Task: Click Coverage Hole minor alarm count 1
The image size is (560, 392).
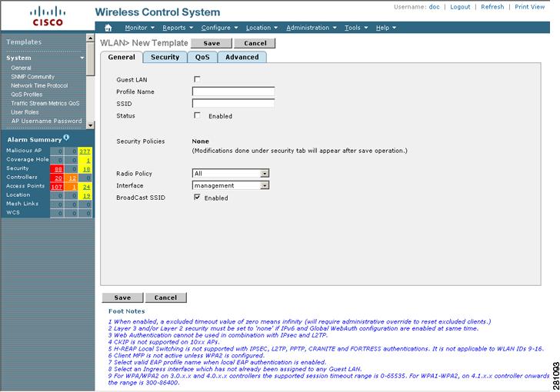Action: click(x=88, y=161)
